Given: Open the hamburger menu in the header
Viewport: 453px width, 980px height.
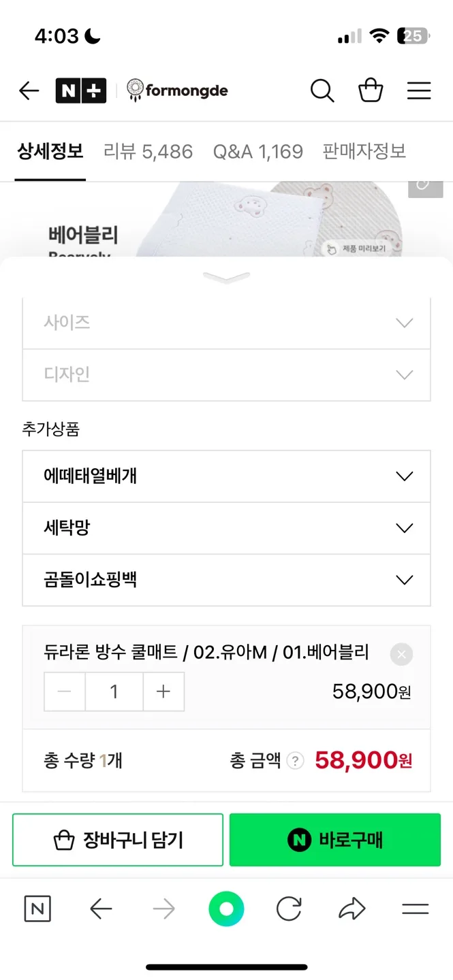Looking at the screenshot, I should tap(419, 91).
